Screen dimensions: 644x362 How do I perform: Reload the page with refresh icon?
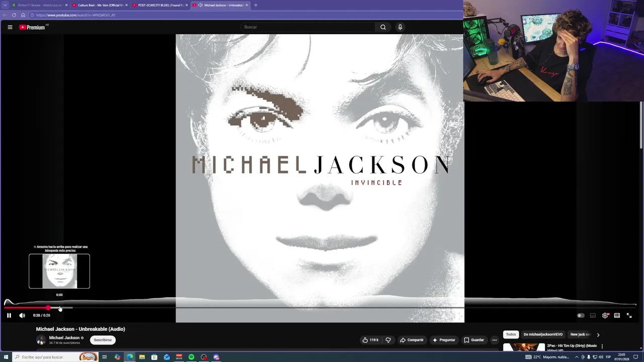(x=14, y=15)
